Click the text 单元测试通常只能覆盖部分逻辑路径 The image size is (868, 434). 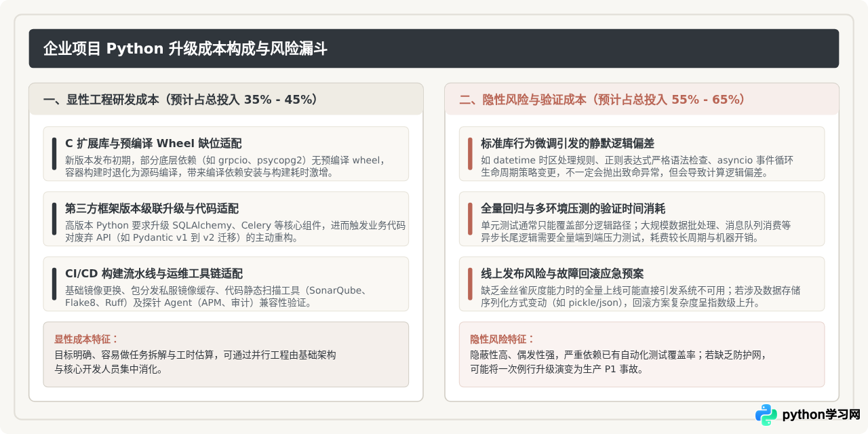[557, 225]
